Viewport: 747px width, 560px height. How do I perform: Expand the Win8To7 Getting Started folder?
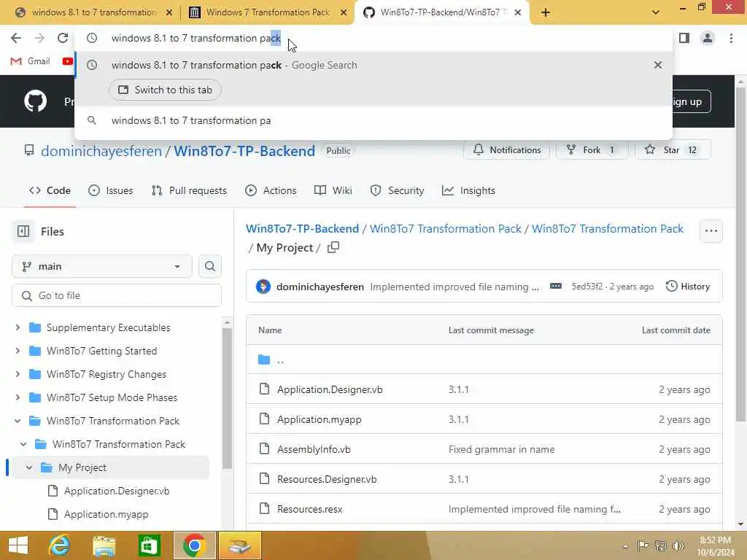18,351
